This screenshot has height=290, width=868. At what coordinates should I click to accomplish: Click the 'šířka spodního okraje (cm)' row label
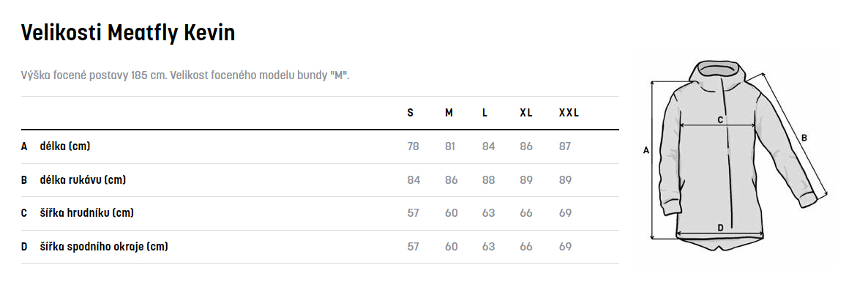tap(103, 246)
